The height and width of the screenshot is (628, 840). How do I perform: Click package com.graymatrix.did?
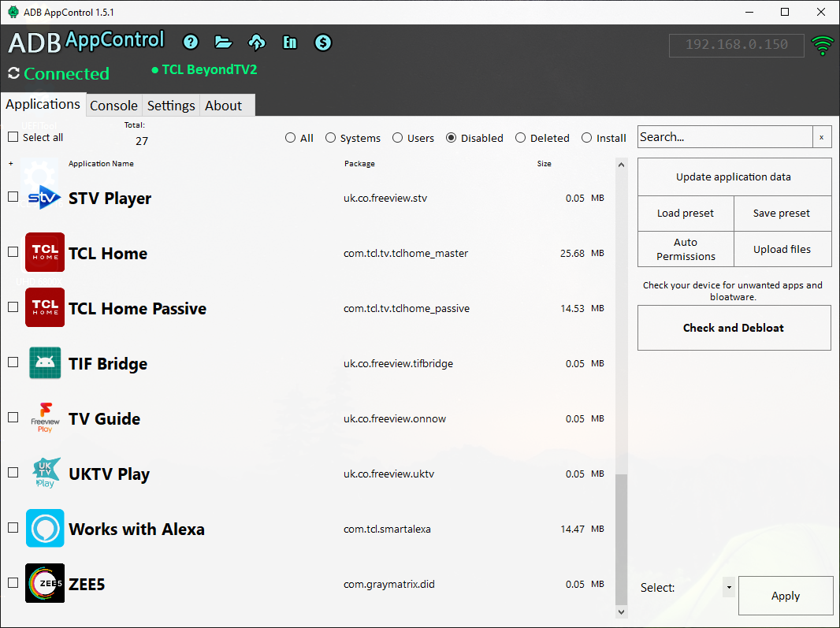tap(389, 584)
